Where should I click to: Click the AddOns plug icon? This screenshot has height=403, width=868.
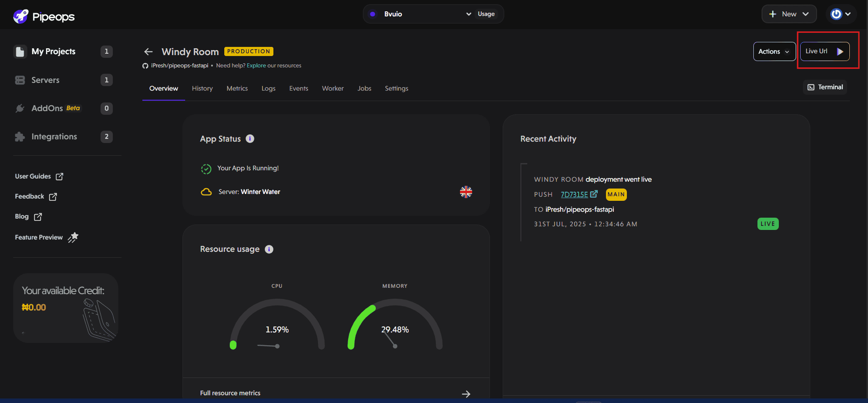coord(20,108)
